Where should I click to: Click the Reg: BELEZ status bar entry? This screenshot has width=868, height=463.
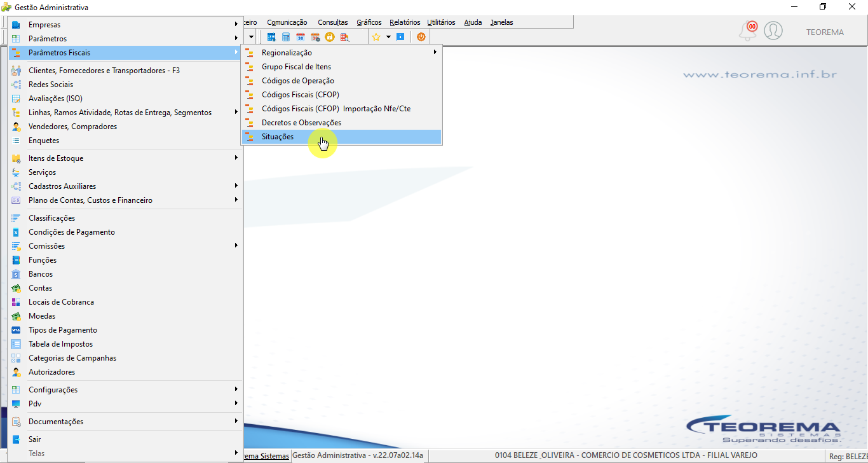coord(848,456)
